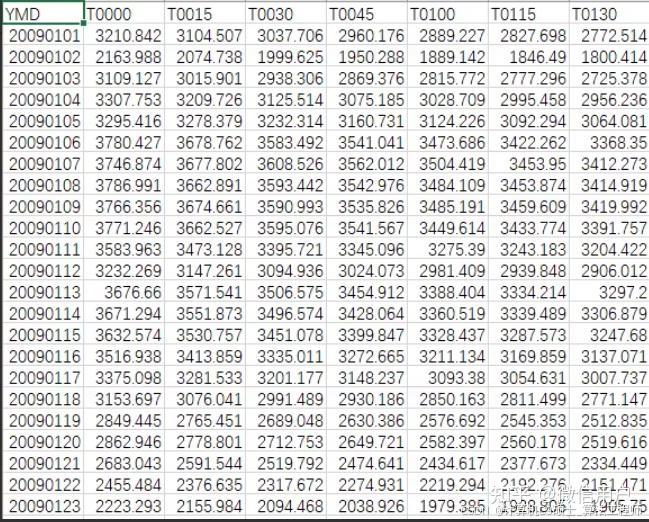Click the cell containing 3595.076

point(286,228)
